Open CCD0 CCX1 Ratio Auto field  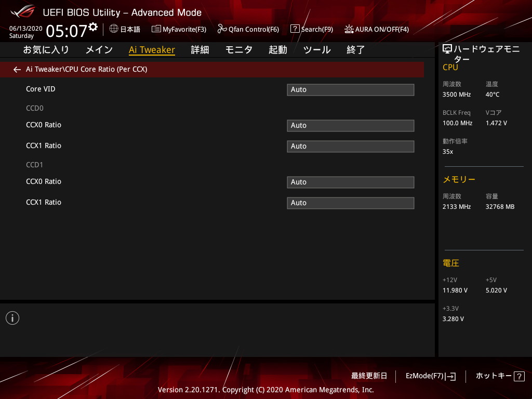click(x=351, y=146)
